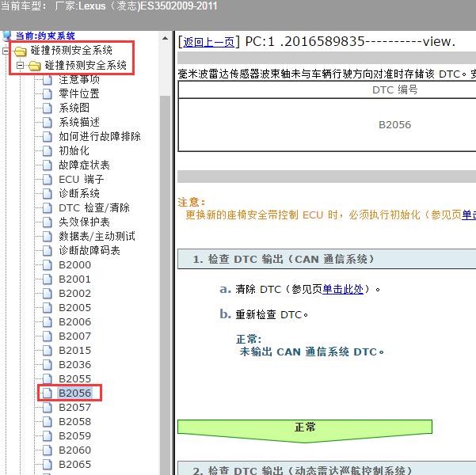476x475 pixels.
Task: Click the document icon beside B2007
Action: [47, 336]
